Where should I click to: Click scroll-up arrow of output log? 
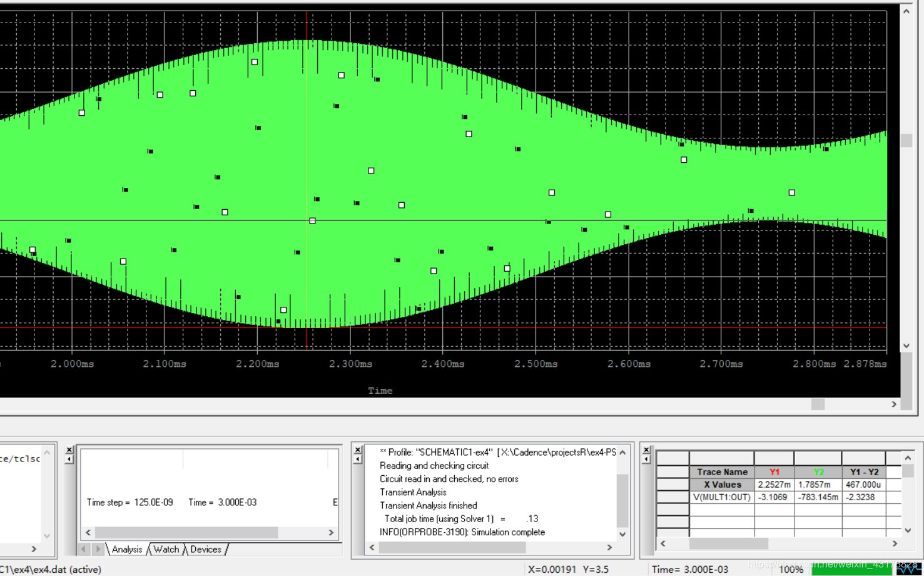(622, 452)
